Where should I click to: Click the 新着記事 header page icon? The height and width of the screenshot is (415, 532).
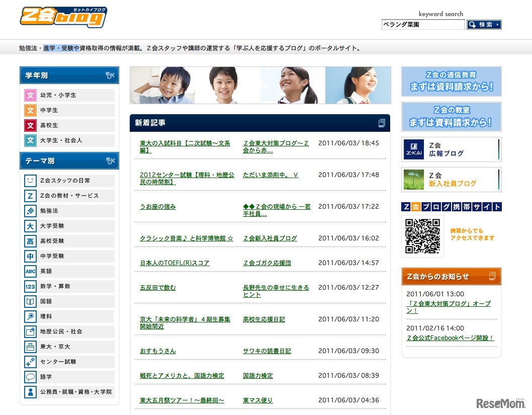point(382,123)
